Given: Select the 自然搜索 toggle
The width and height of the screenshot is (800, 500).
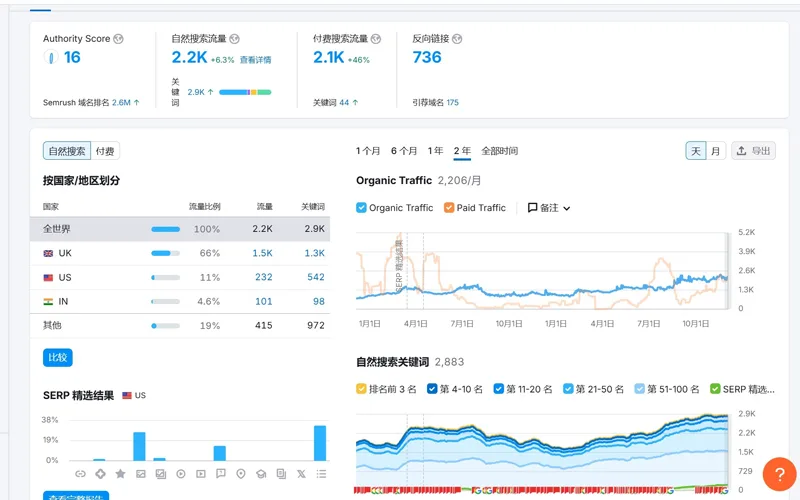Looking at the screenshot, I should (x=67, y=151).
